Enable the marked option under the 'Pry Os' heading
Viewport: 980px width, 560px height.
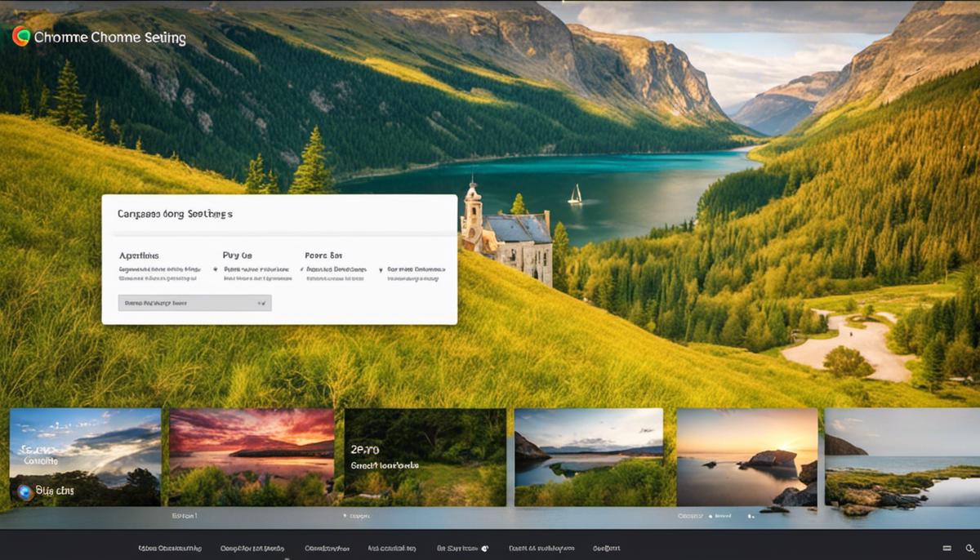click(x=216, y=269)
